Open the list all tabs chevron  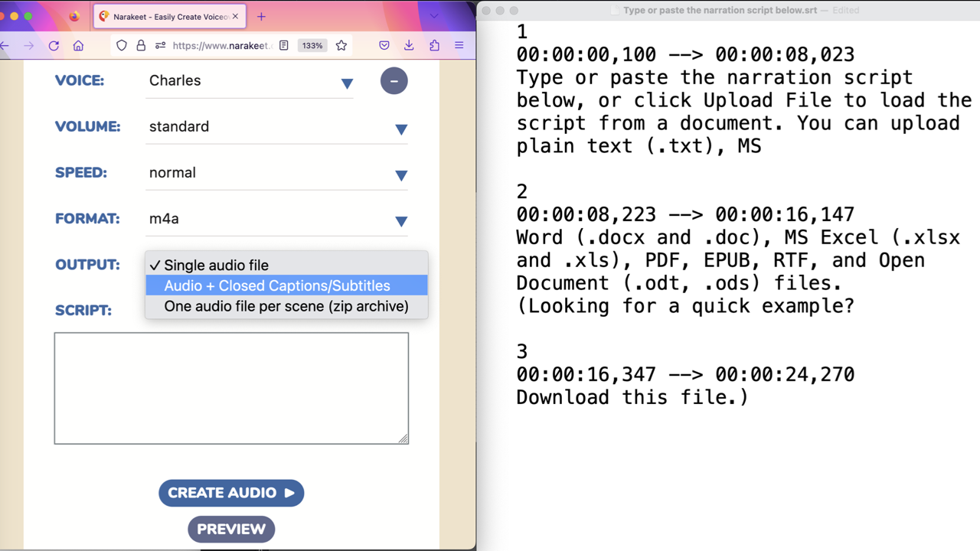point(434,16)
